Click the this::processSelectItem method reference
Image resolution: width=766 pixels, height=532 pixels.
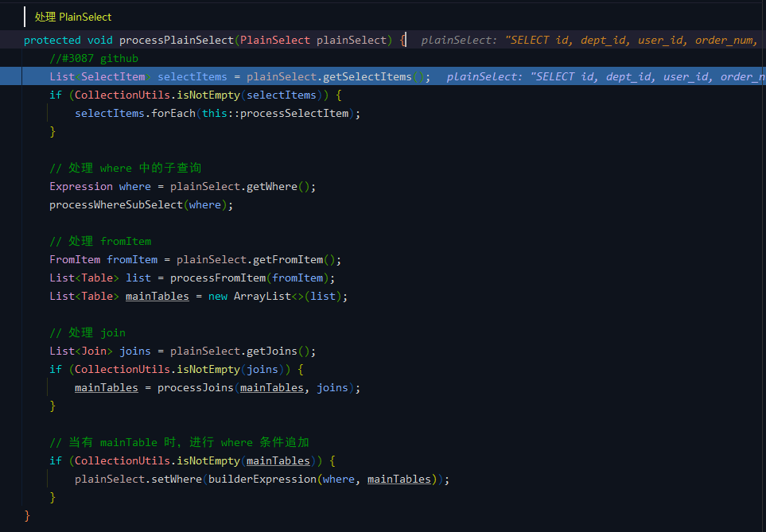click(x=275, y=114)
